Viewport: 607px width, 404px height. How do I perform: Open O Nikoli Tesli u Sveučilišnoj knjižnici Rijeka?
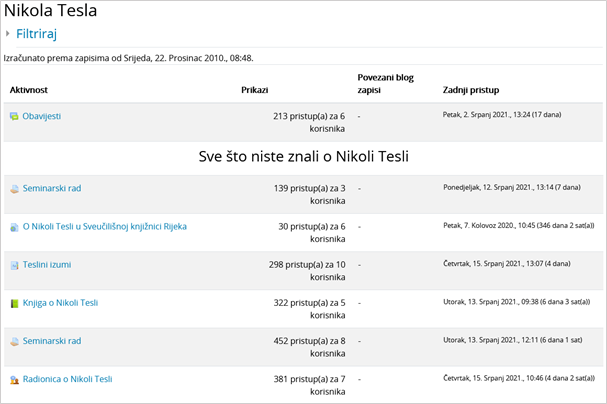pyautogui.click(x=104, y=226)
